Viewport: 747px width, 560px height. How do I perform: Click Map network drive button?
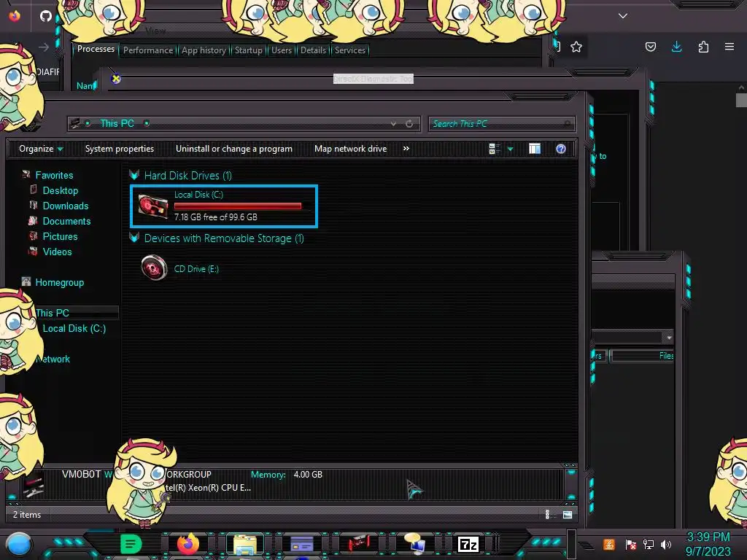point(351,149)
